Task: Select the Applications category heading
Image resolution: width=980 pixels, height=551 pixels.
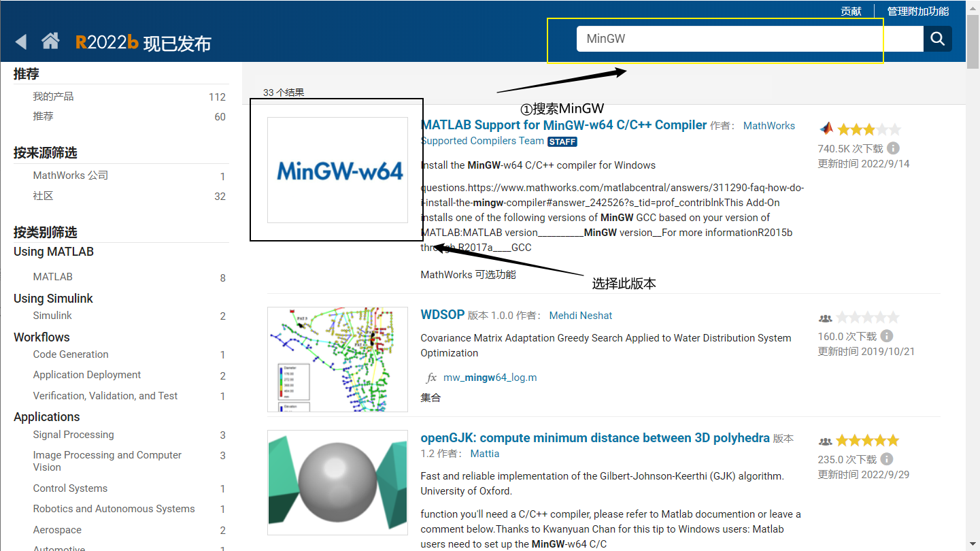Action: pos(47,417)
